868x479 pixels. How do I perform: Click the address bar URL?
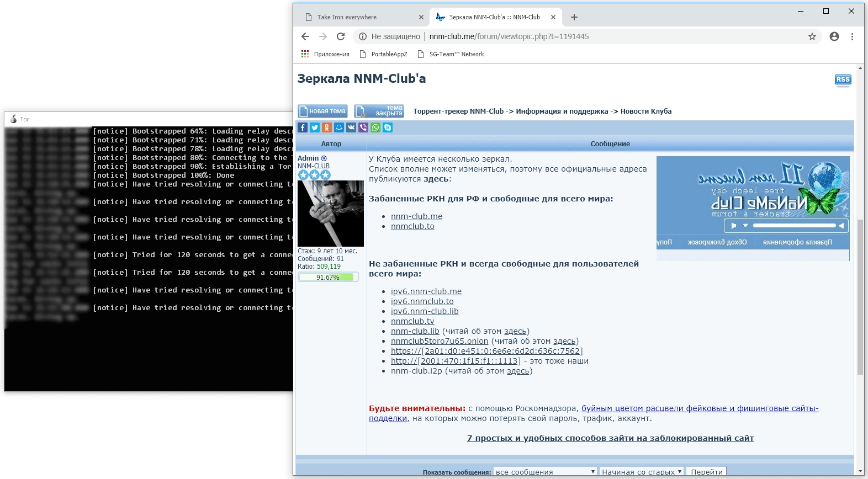[509, 36]
